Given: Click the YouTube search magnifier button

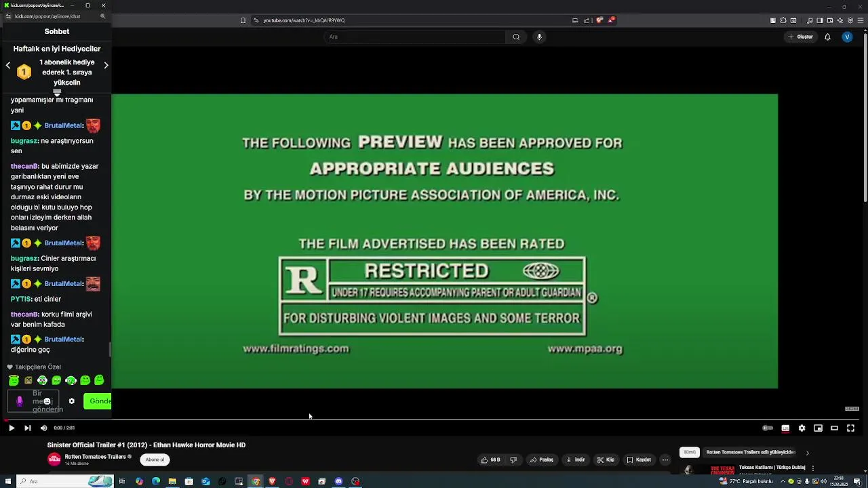Looking at the screenshot, I should pos(516,37).
